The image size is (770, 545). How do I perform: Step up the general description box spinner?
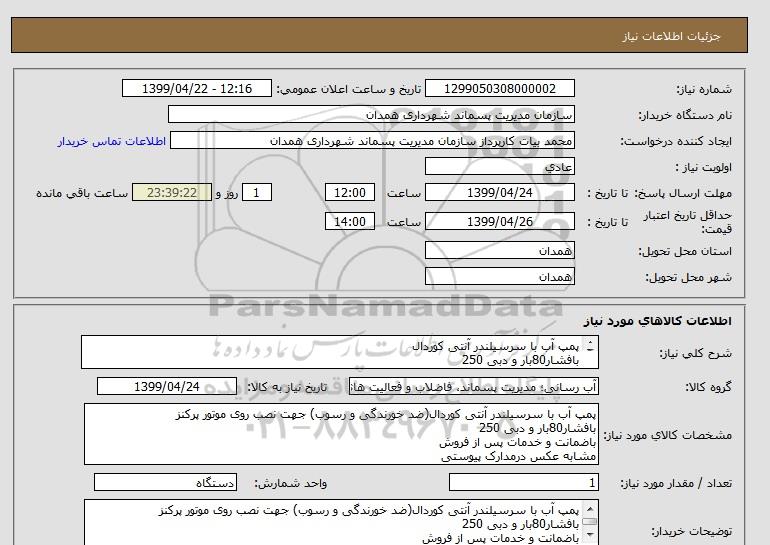(590, 344)
